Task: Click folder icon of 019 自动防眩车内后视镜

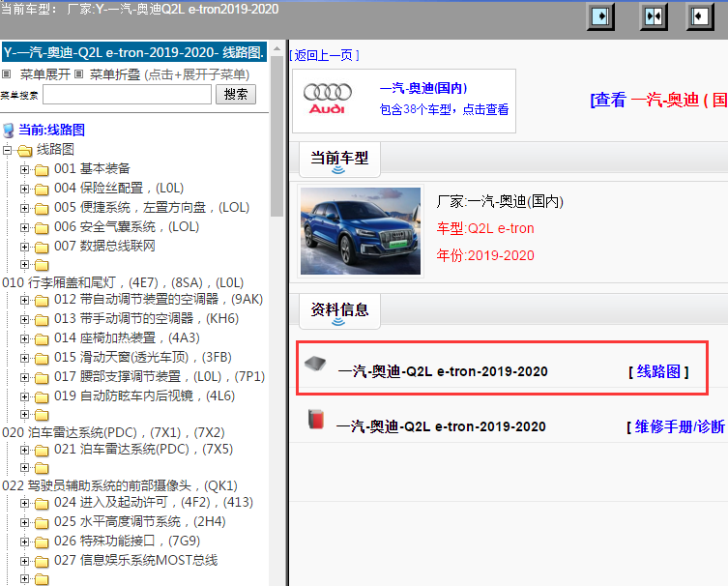Action: point(42,397)
